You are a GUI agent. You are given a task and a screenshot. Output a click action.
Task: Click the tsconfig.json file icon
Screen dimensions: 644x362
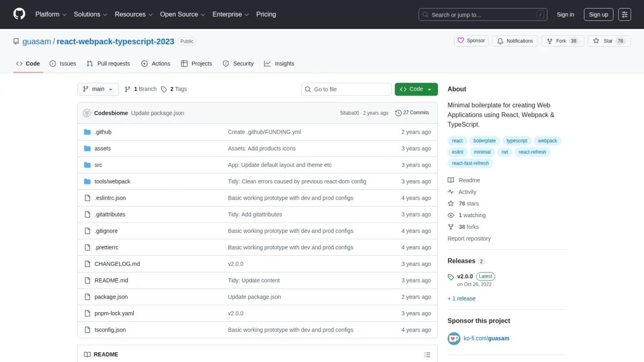[x=87, y=330]
